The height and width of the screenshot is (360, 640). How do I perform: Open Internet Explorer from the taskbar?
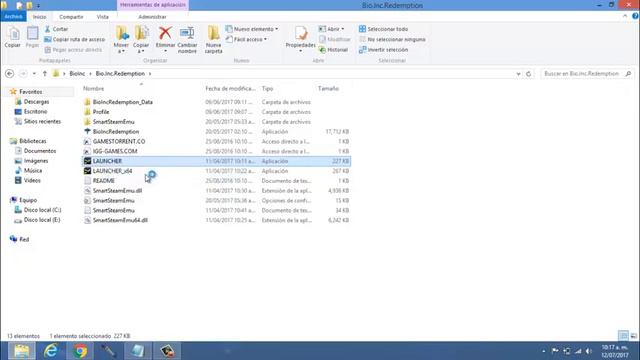click(51, 351)
